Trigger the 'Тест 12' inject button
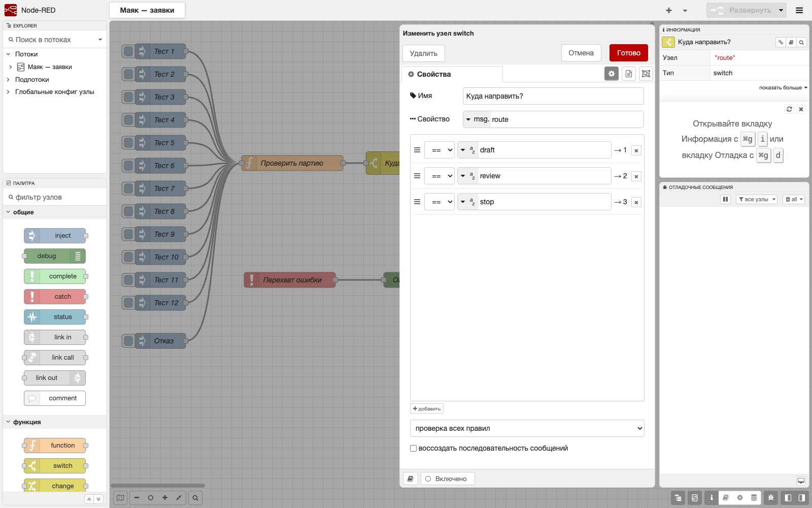The image size is (812, 508). [128, 303]
